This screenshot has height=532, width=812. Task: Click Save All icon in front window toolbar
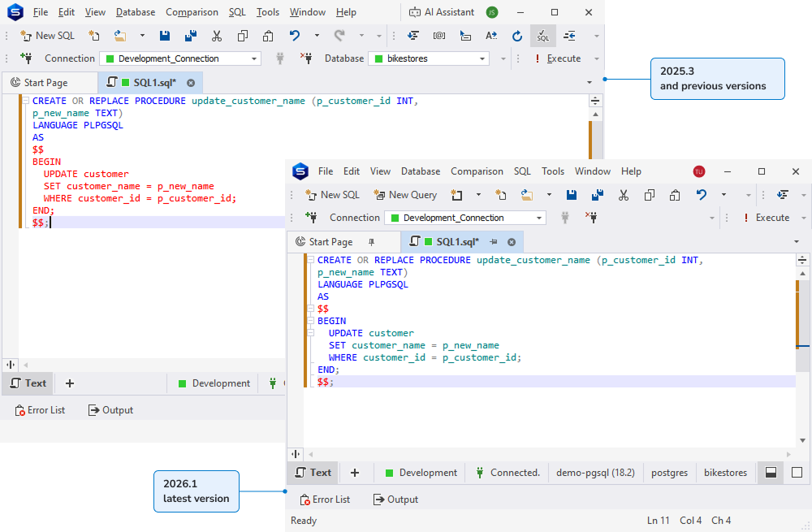[597, 195]
